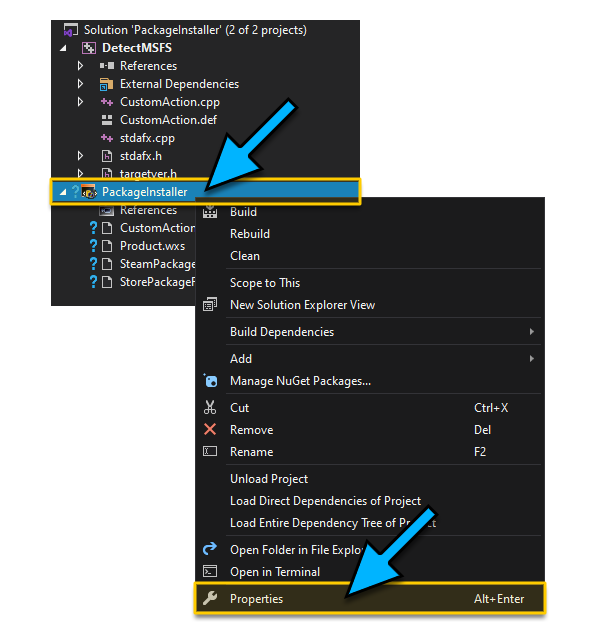
Task: Open the Add menu entry
Action: click(x=241, y=359)
